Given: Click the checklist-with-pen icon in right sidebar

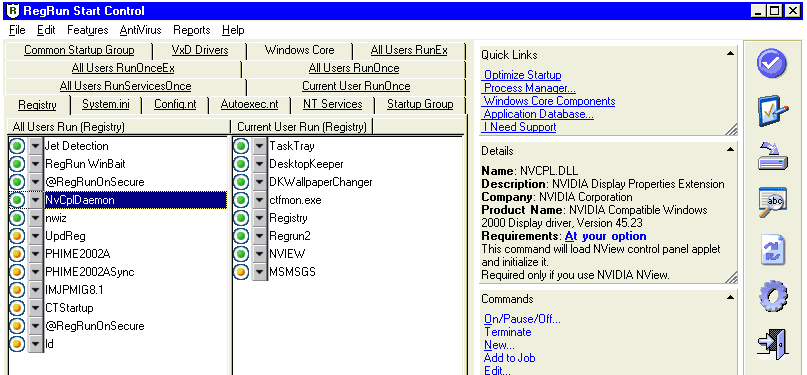Looking at the screenshot, I should coord(772,110).
